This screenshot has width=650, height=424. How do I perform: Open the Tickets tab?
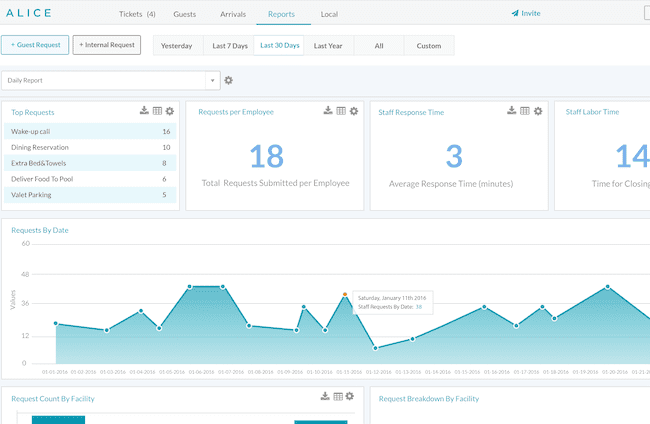(136, 14)
